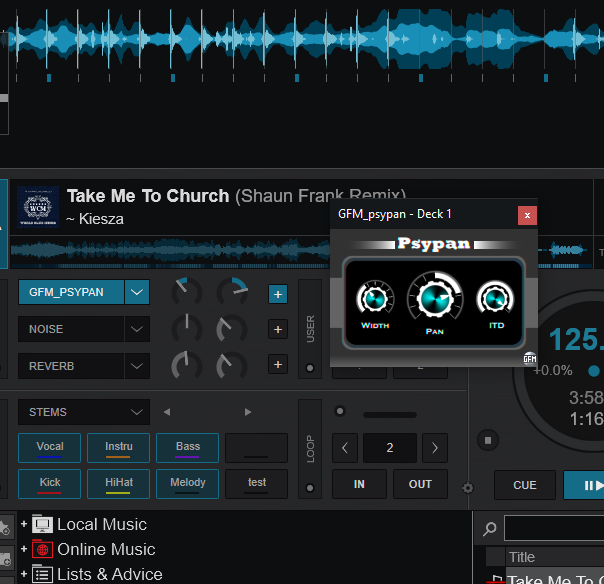The height and width of the screenshot is (584, 604).
Task: Click the empty pad next to Bass
Action: pos(257,448)
